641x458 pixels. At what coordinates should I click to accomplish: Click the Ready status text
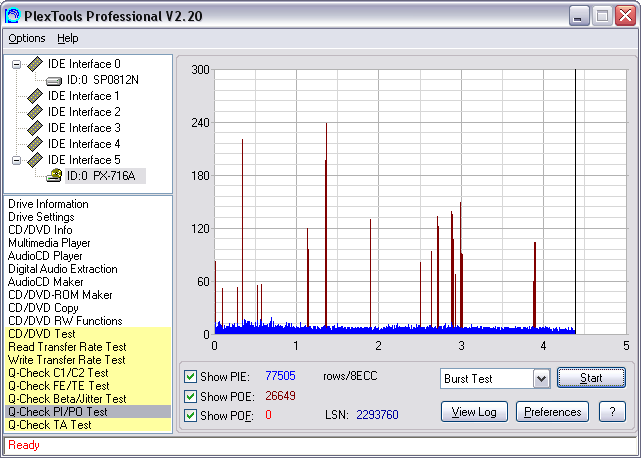point(24,445)
